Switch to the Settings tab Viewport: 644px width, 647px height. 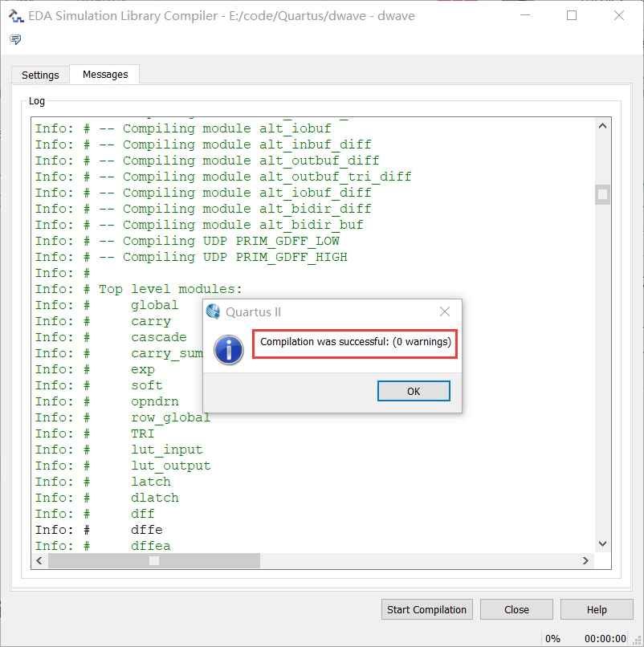point(40,75)
